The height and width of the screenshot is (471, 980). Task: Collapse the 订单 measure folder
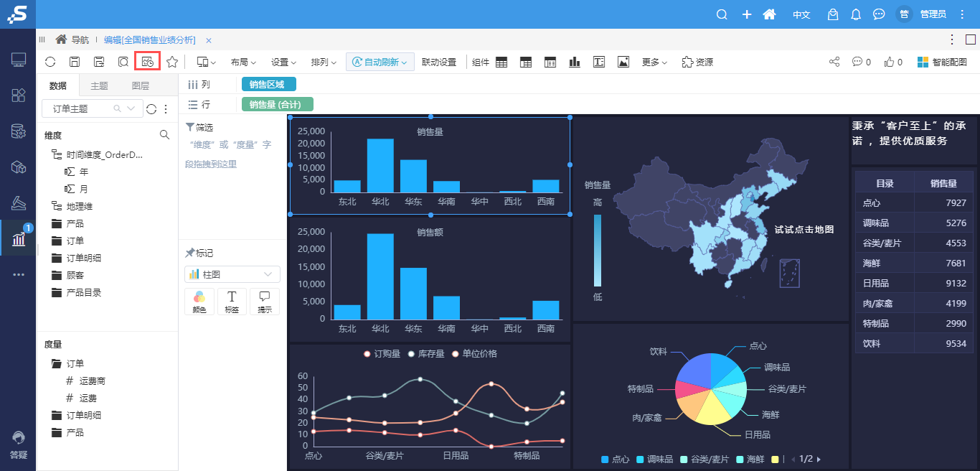tap(56, 363)
